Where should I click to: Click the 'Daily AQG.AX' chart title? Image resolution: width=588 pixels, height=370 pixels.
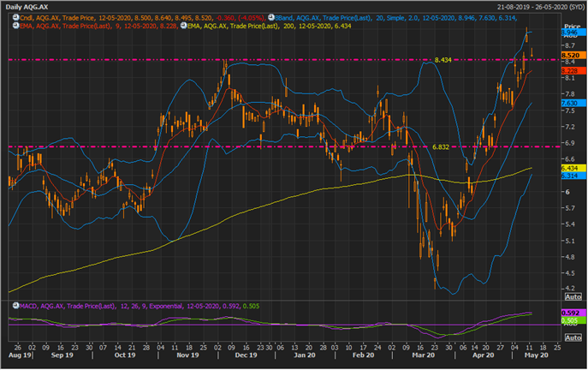tap(27, 7)
